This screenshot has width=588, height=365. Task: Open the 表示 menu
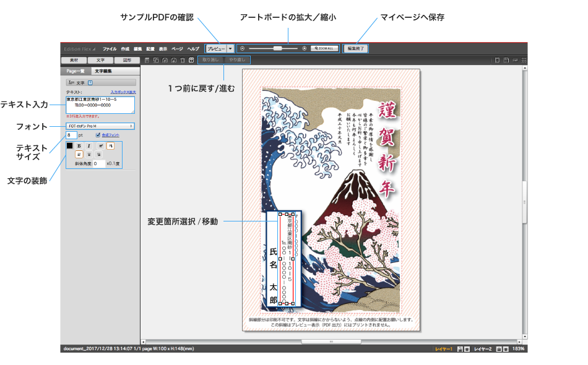163,49
